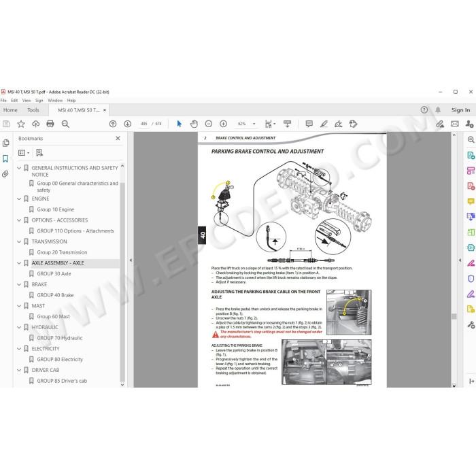Collapse the TRANSMISSION bookmark node
This screenshot has width=476, height=476.
(x=19, y=241)
